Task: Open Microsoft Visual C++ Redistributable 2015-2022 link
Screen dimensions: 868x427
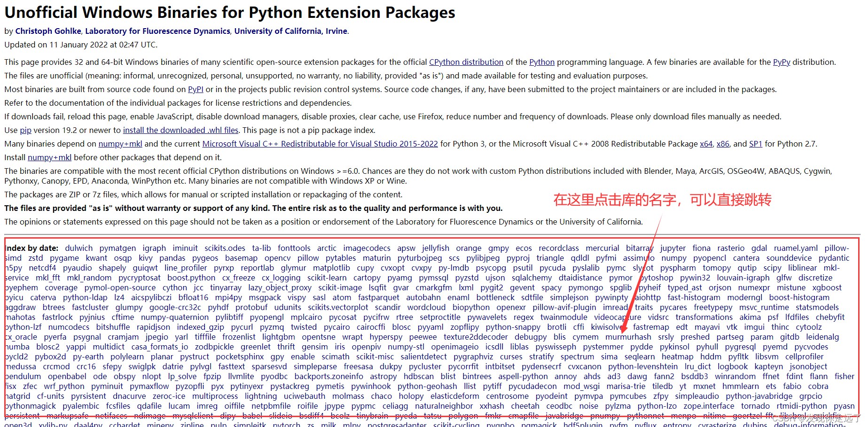Action: [x=320, y=144]
